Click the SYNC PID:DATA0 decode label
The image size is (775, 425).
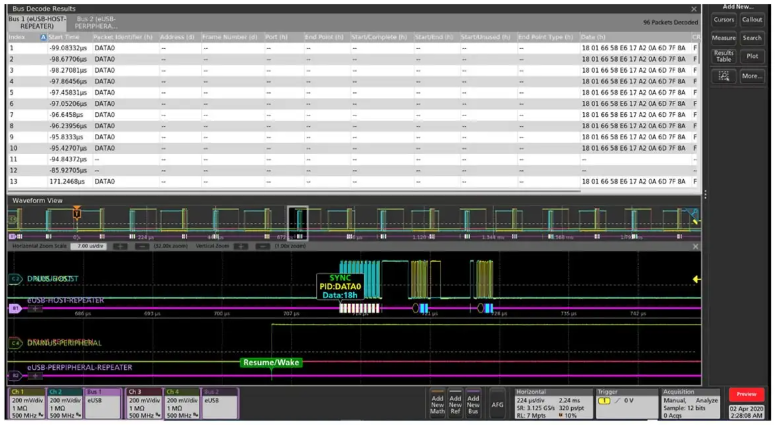coord(340,287)
